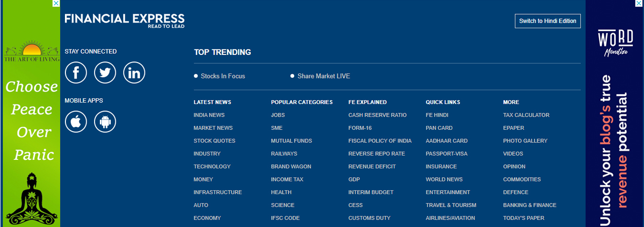Close the left Art of Living ad
Image resolution: width=644 pixels, height=227 pixels.
coord(56,3)
